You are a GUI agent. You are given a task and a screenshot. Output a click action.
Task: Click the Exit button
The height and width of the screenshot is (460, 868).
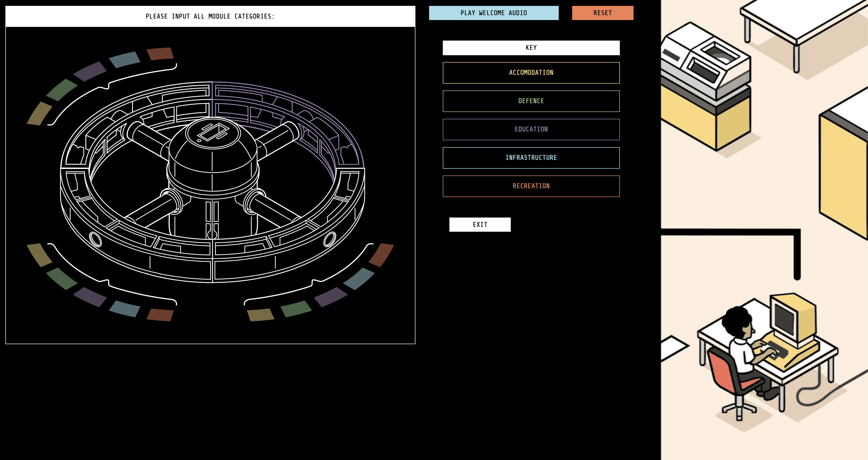point(479,225)
